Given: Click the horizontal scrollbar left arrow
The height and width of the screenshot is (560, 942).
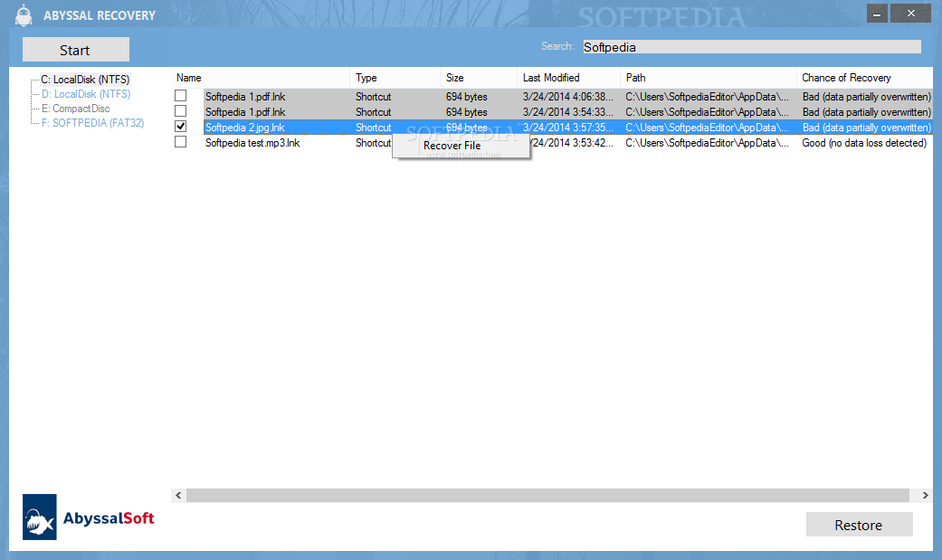Looking at the screenshot, I should click(178, 495).
